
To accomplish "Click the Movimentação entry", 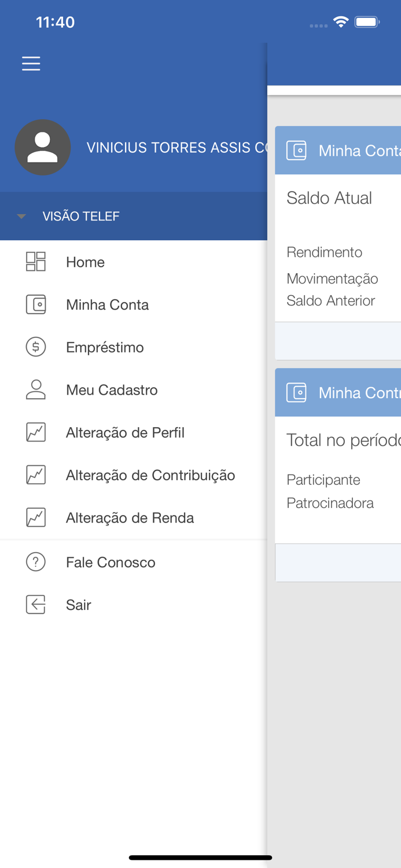I will pyautogui.click(x=332, y=278).
